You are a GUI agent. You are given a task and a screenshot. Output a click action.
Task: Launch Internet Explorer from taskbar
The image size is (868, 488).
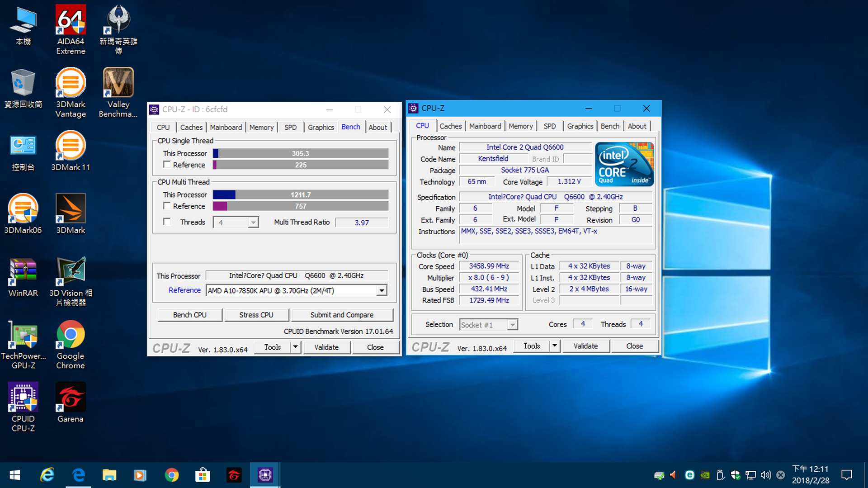point(47,475)
